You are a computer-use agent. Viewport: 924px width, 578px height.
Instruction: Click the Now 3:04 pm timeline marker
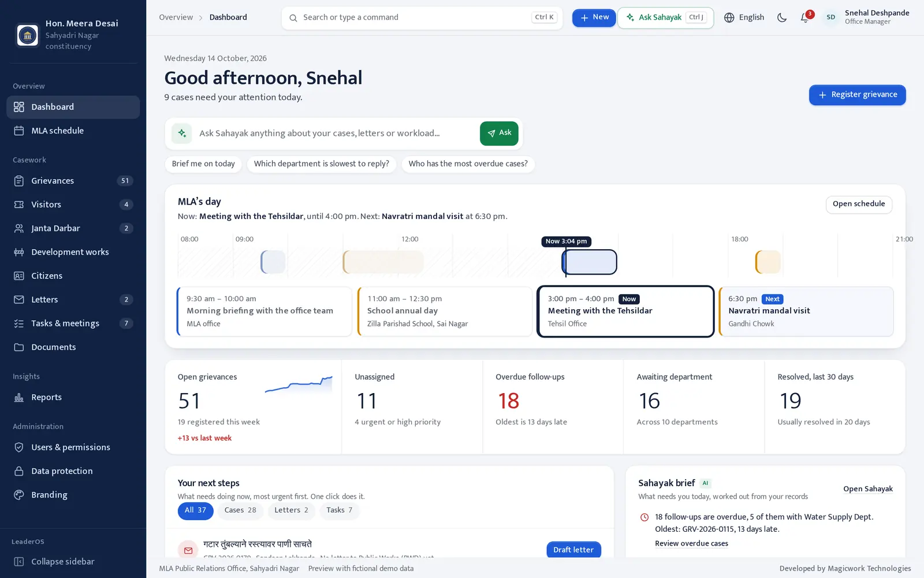[x=566, y=242]
